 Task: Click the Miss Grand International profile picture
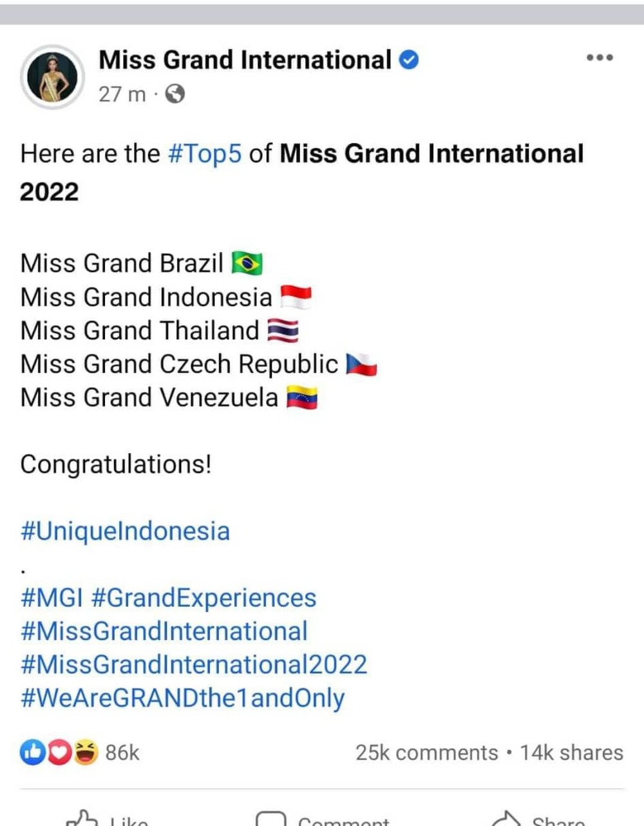52,77
